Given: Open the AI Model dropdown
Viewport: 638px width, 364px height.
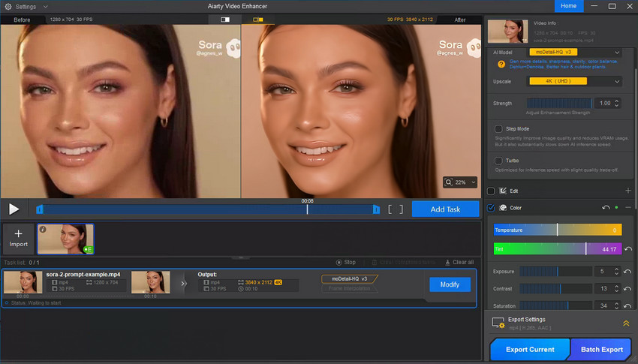Looking at the screenshot, I should click(576, 52).
